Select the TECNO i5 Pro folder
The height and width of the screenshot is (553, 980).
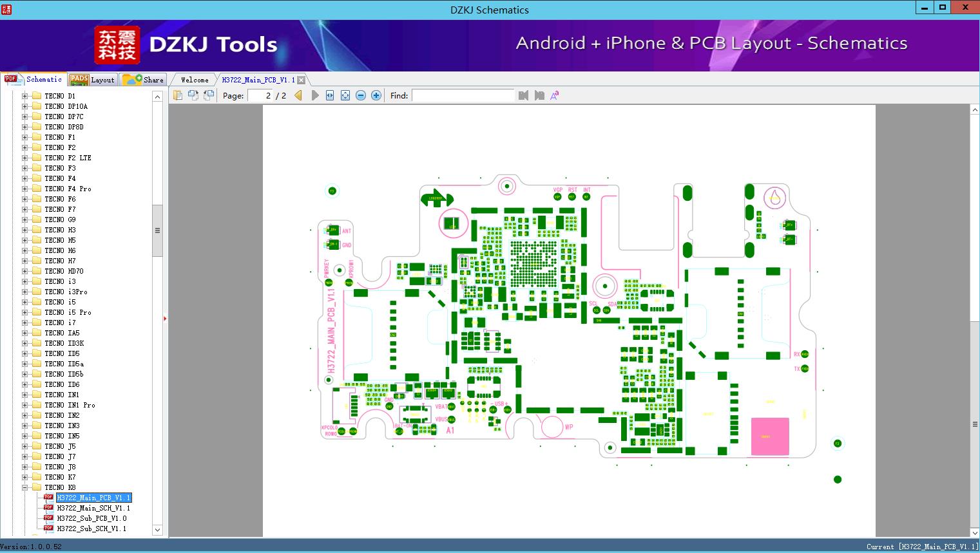pyautogui.click(x=68, y=312)
